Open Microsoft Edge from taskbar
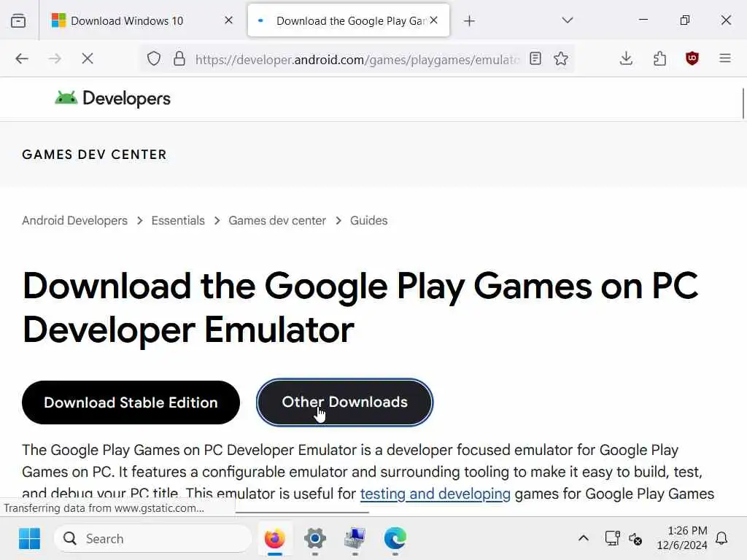 [x=395, y=539]
